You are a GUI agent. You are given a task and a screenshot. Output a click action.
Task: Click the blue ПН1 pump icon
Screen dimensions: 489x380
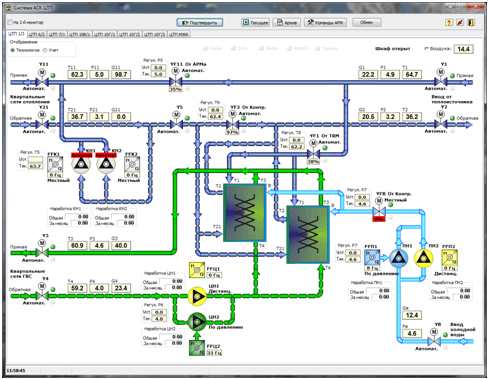(398, 258)
